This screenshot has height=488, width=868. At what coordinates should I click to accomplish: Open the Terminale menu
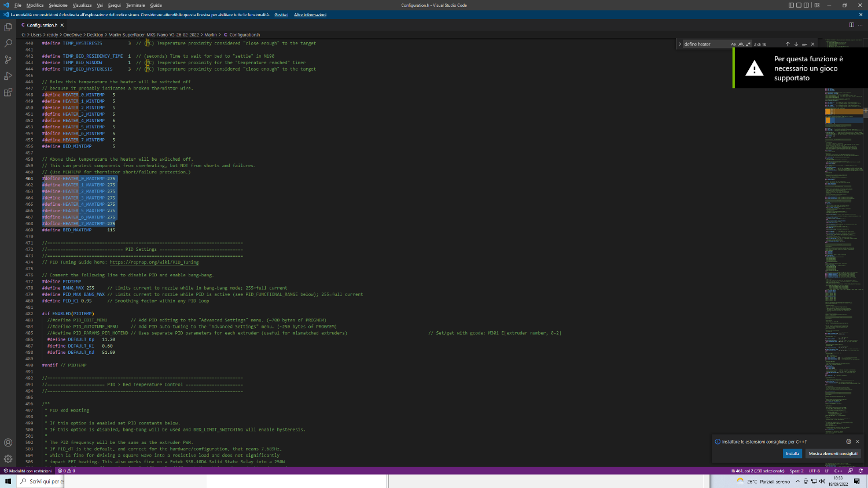click(x=135, y=5)
